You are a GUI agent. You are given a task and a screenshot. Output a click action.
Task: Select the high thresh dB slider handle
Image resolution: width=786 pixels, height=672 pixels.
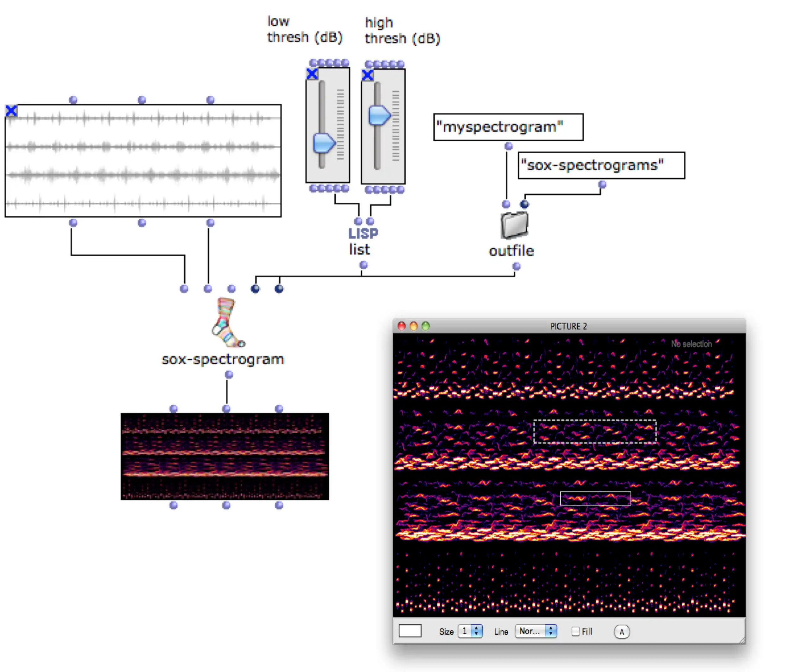tap(379, 116)
